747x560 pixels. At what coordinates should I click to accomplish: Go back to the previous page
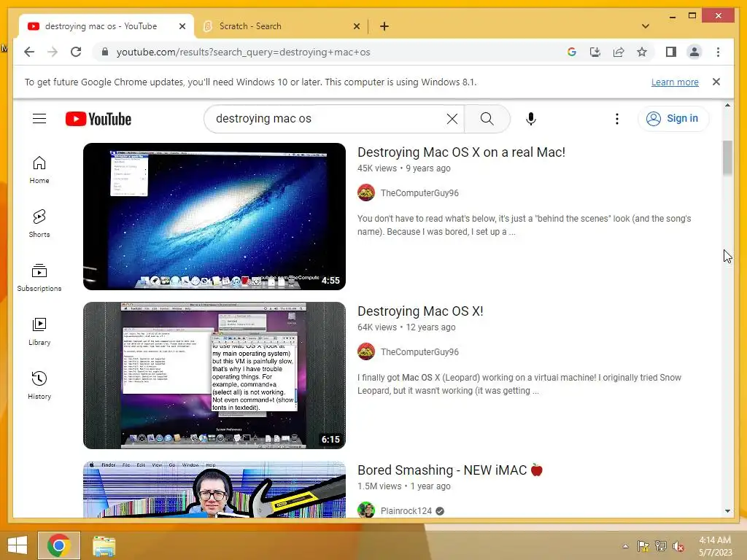click(x=29, y=52)
